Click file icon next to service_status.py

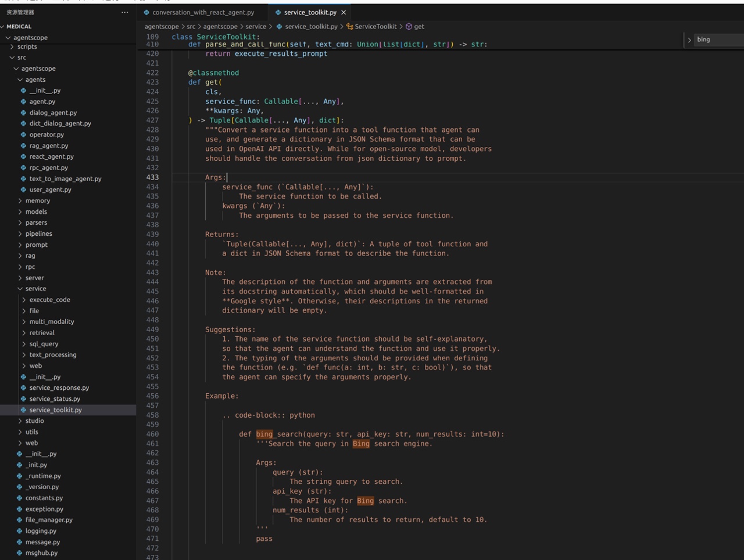23,399
